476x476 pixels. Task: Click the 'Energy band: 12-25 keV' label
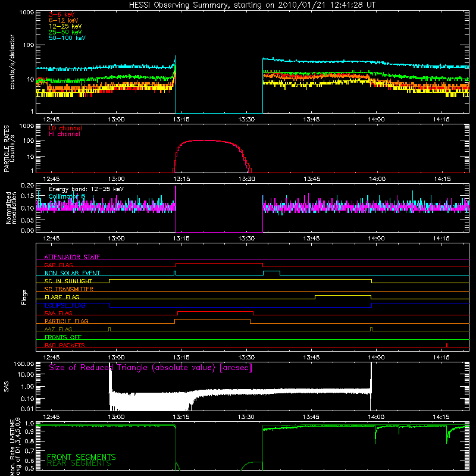(86, 189)
